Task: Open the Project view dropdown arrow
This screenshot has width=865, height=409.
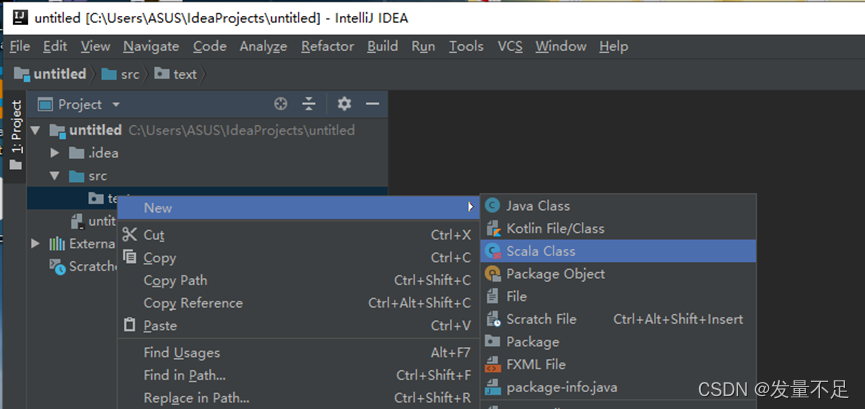Action: [115, 104]
